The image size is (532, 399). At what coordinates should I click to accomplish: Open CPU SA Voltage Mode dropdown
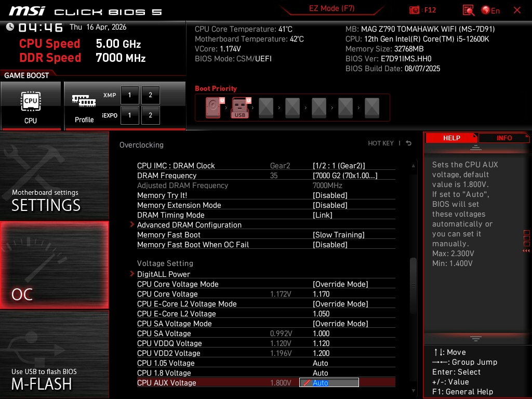tap(340, 323)
